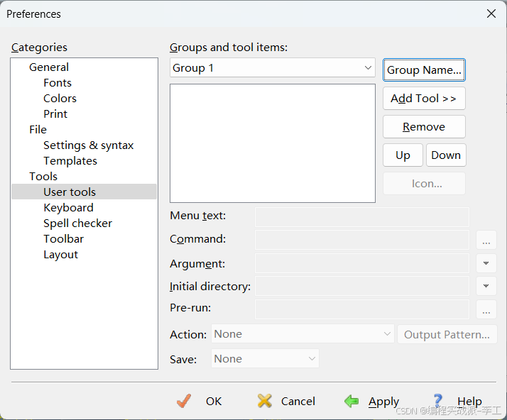Image resolution: width=507 pixels, height=420 pixels.
Task: Confirm with the OK button label
Action: [214, 402]
